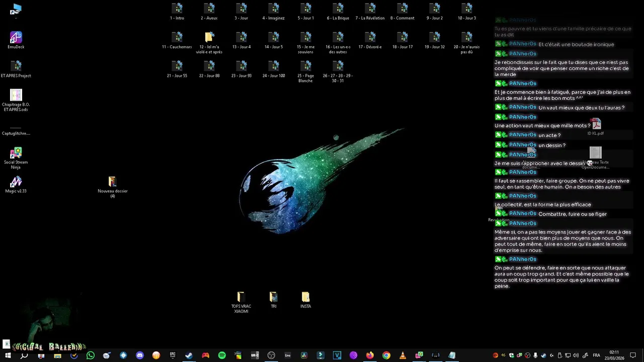Select the '2 - Aveux' desktop folder
This screenshot has width=644, height=362.
pyautogui.click(x=209, y=12)
